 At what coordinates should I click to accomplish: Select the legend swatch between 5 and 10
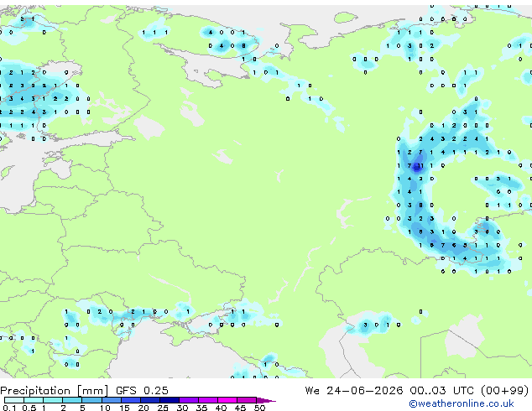[91, 400]
